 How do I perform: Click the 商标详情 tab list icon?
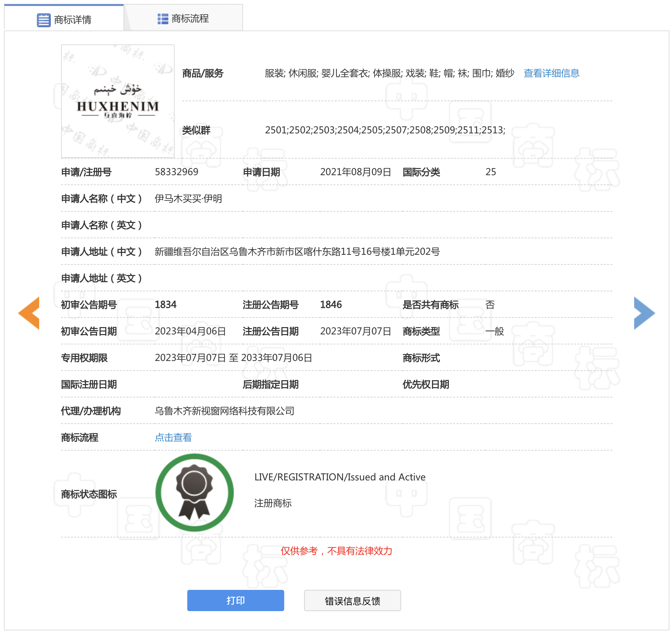point(44,20)
